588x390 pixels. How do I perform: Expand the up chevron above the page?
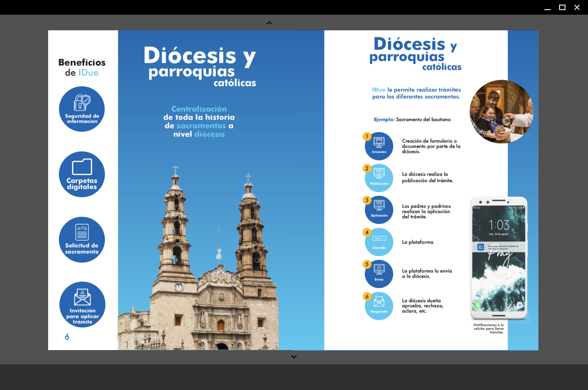tap(269, 23)
